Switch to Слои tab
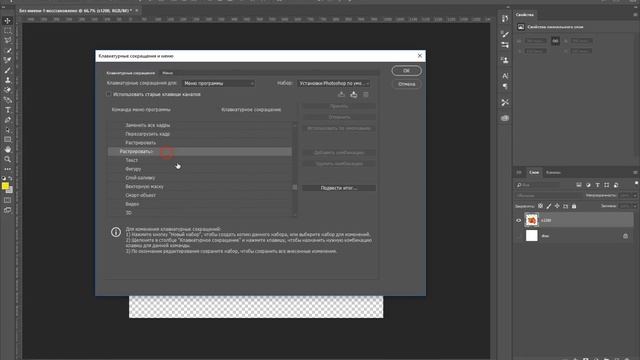 point(534,173)
